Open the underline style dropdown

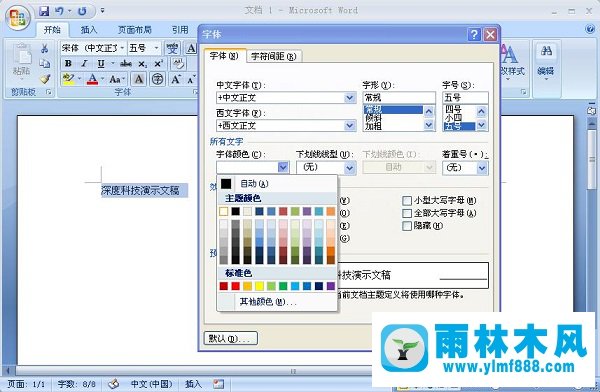(x=349, y=167)
